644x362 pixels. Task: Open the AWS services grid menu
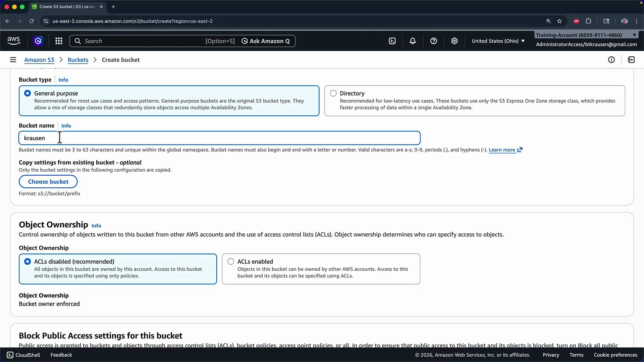[x=59, y=41]
